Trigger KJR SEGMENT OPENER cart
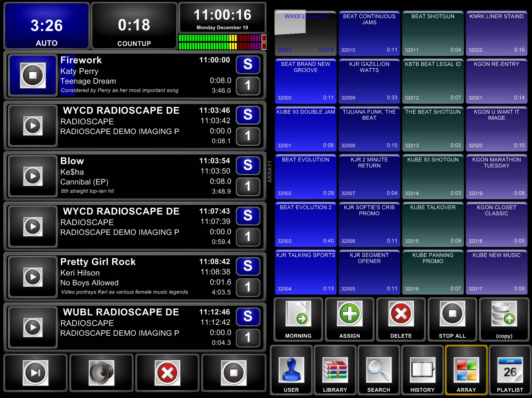This screenshot has width=532, height=398. click(369, 272)
